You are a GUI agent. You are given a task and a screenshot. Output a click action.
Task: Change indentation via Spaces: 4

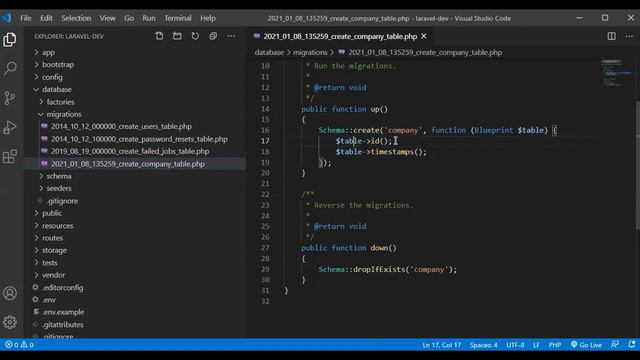(x=483, y=345)
